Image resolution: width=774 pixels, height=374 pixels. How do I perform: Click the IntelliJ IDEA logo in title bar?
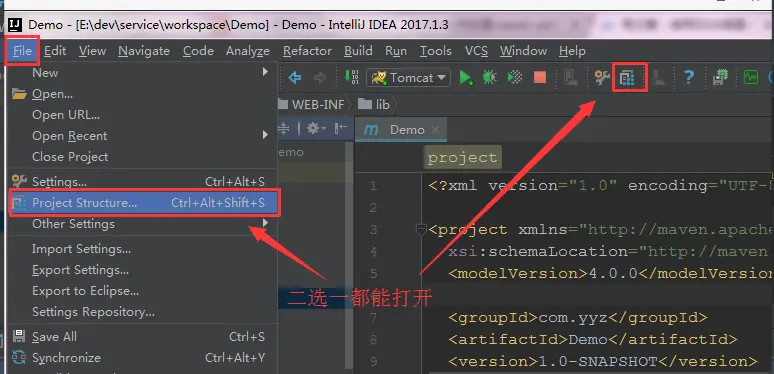coord(15,24)
